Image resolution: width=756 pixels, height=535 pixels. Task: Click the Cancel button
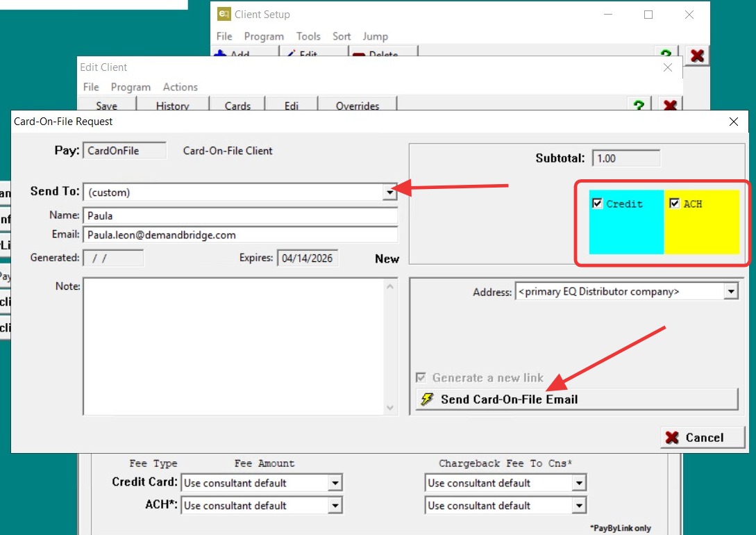(702, 438)
